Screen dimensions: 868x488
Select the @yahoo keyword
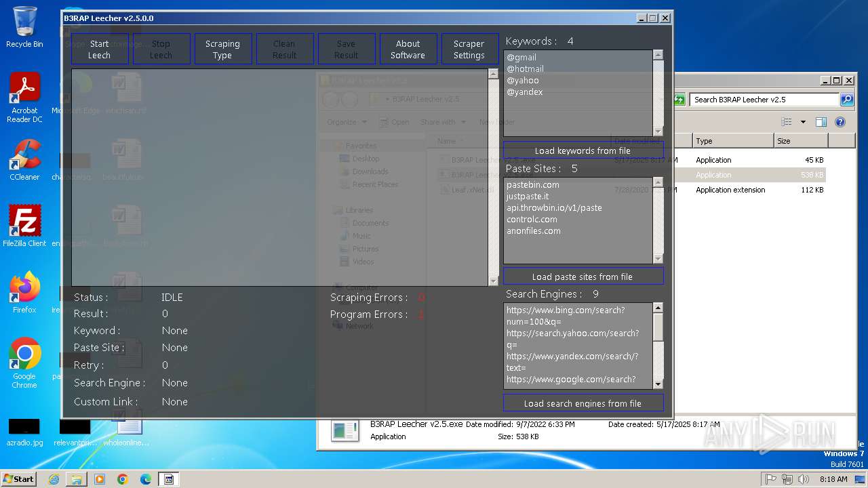[523, 81]
